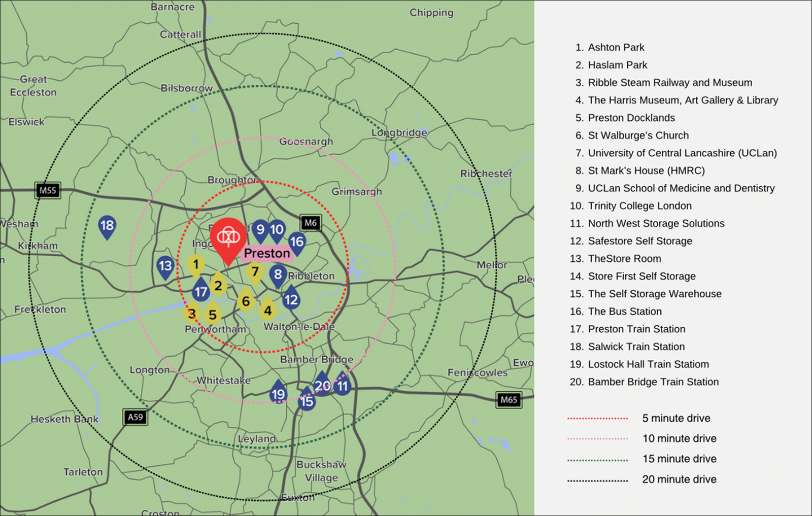Select blue map marker 17

pyautogui.click(x=201, y=290)
